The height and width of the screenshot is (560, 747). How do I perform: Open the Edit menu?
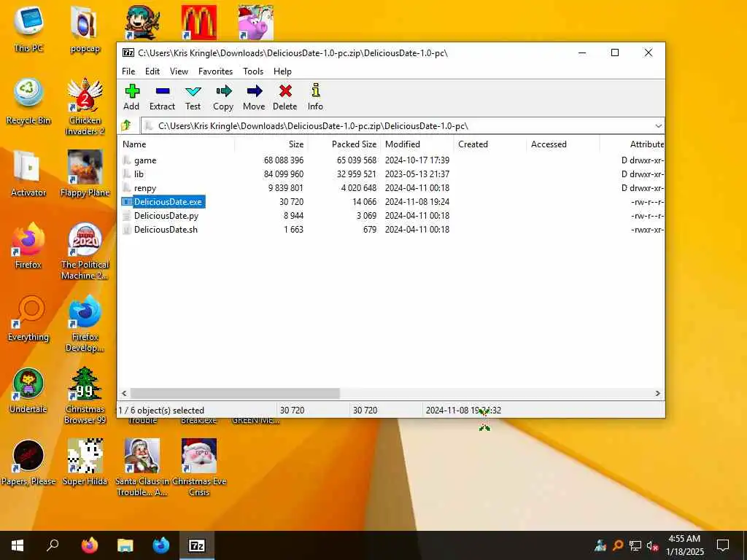tap(152, 71)
